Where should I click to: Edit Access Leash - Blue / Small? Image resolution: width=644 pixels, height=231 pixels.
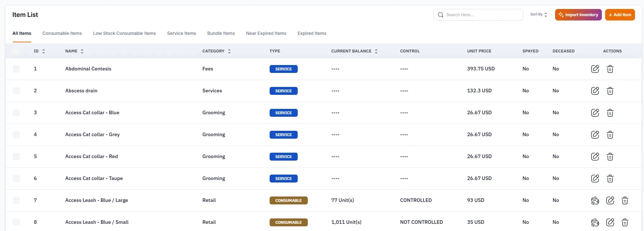(610, 222)
